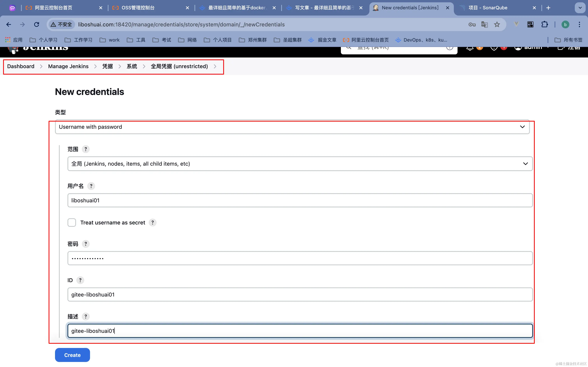Screen dimensions: 588x367
Task: Expand chevron after 全局凭据 (unrestricted) breadcrumb
Action: click(x=215, y=66)
